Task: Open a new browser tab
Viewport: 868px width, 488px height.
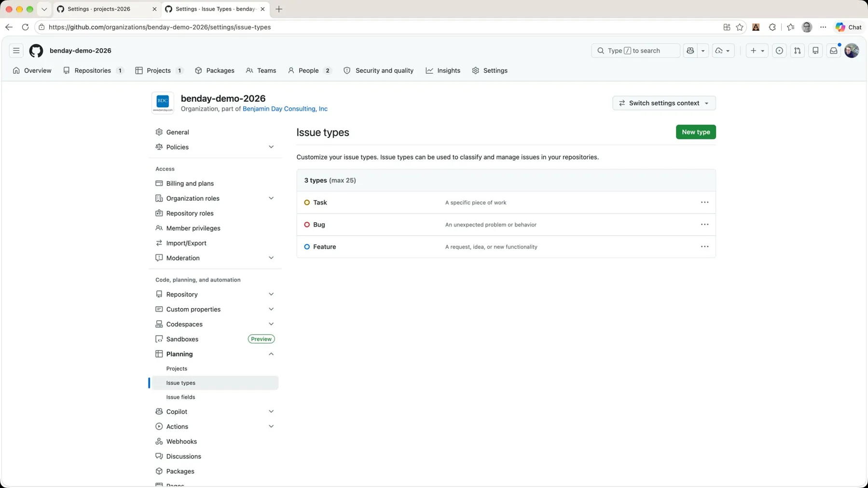Action: pyautogui.click(x=279, y=9)
